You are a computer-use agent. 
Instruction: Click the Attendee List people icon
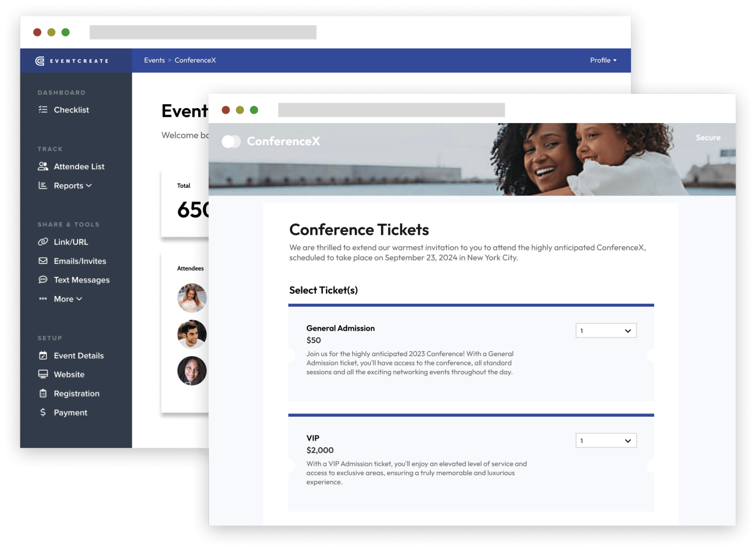[x=43, y=166]
